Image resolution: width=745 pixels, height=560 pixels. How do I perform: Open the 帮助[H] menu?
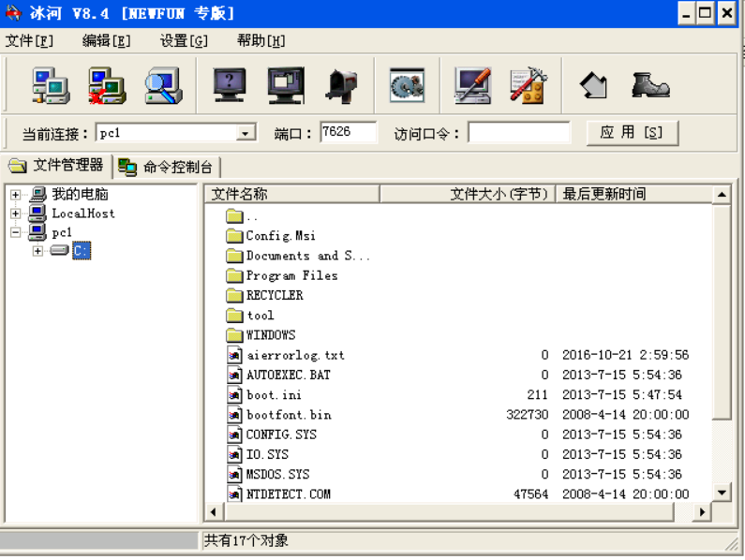tap(261, 41)
